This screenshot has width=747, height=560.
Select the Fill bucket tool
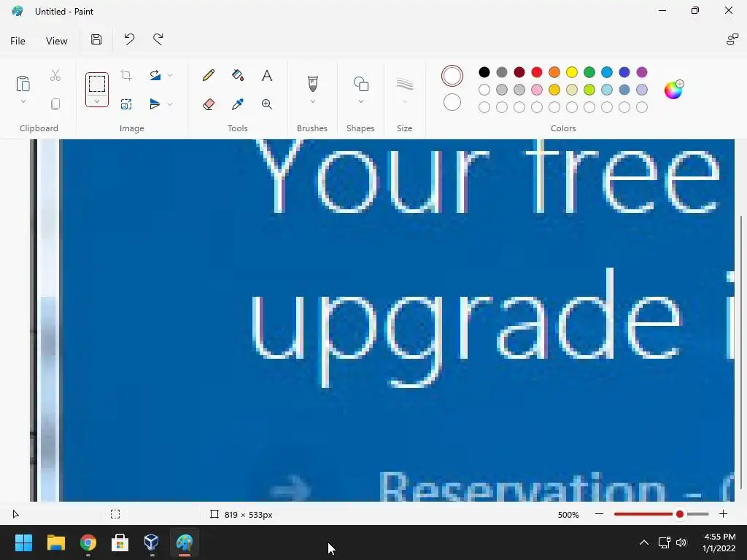point(238,75)
